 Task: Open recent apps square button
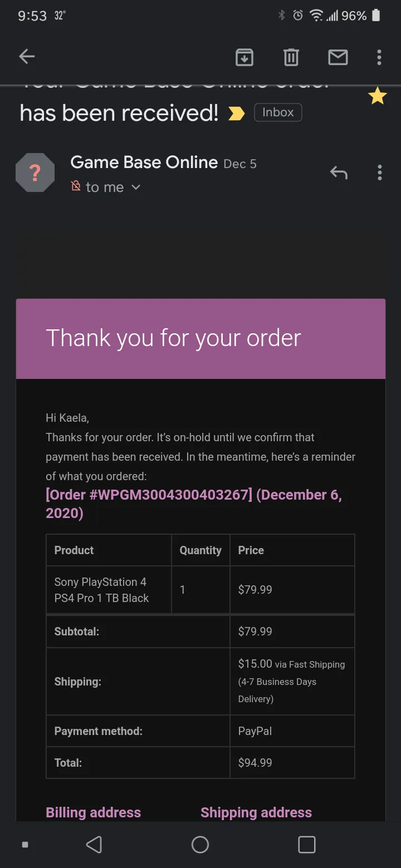coord(307,845)
